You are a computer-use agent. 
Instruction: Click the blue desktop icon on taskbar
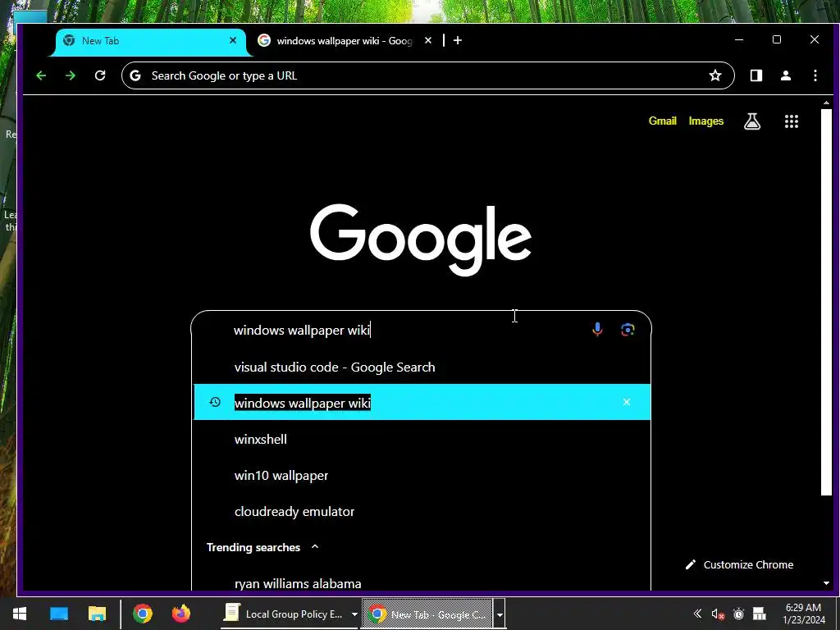point(59,614)
